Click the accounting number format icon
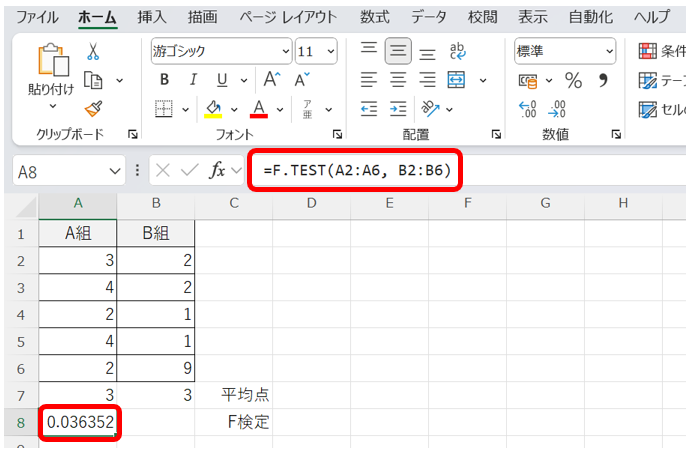Image resolution: width=687 pixels, height=451 pixels. (528, 81)
